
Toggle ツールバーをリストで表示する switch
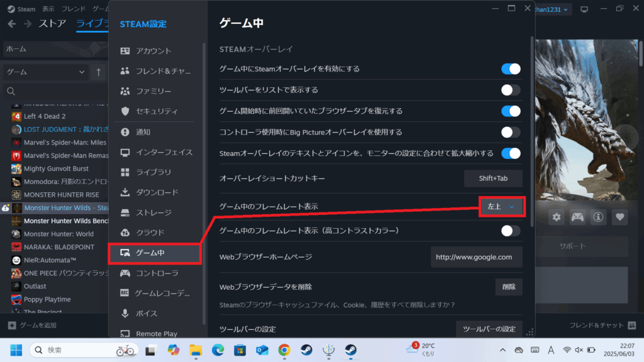coord(511,90)
